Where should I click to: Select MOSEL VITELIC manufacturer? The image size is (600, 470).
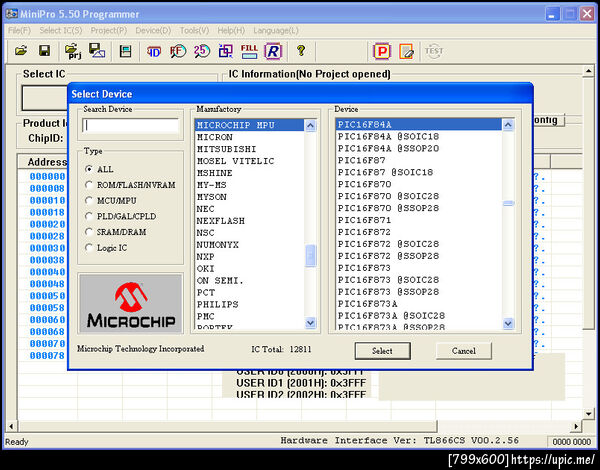tap(249, 161)
